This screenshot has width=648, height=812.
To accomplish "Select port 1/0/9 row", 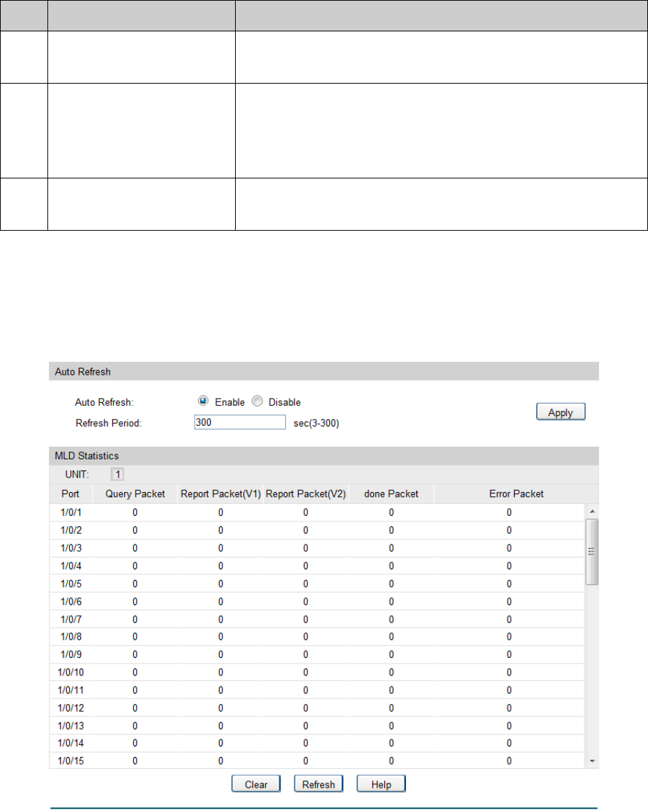I will (317, 654).
